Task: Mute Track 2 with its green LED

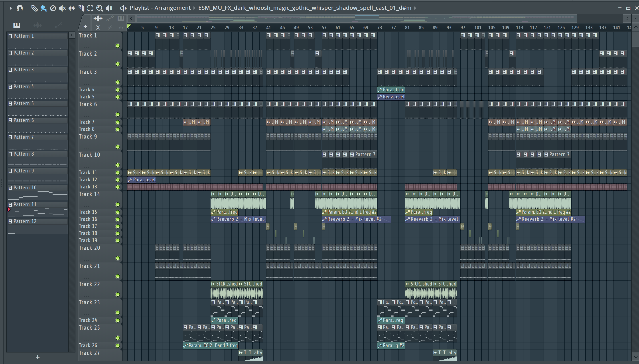Action: coord(118,64)
